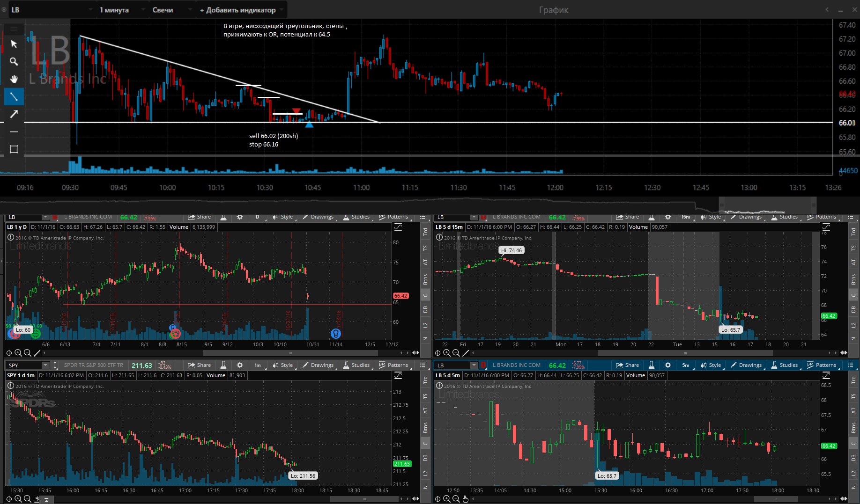This screenshot has height=504, width=860.
Task: Click zoom in magnifier under SPY chart
Action: pos(18,499)
